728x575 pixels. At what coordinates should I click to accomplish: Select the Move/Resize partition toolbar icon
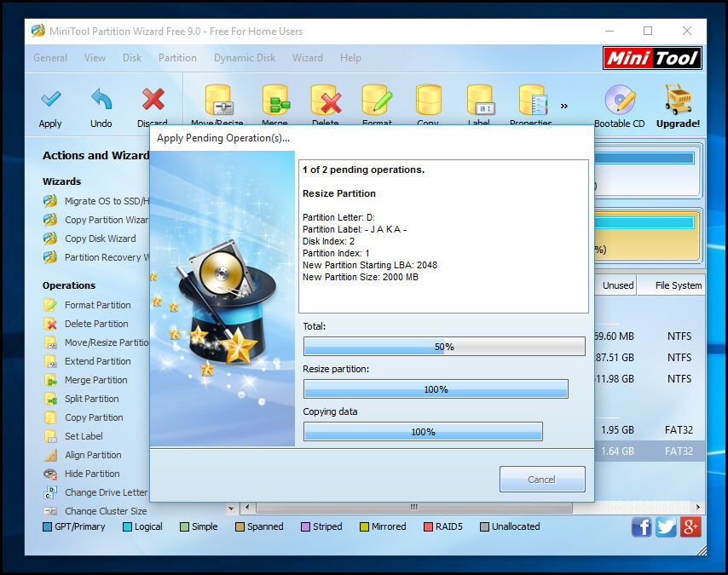click(219, 100)
